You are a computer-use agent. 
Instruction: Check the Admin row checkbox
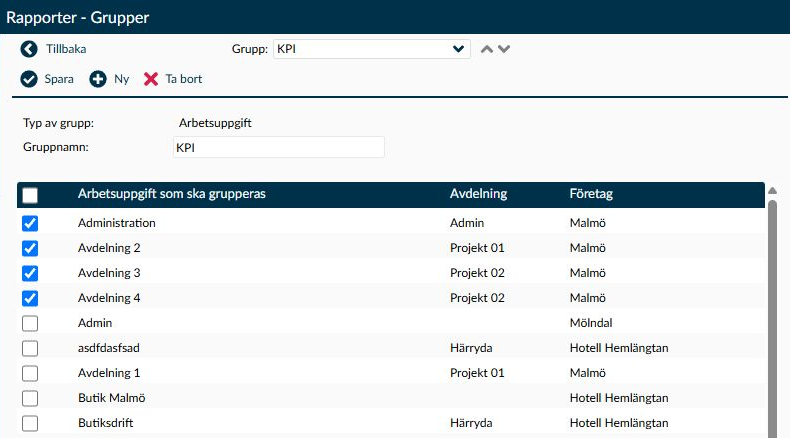click(x=30, y=323)
